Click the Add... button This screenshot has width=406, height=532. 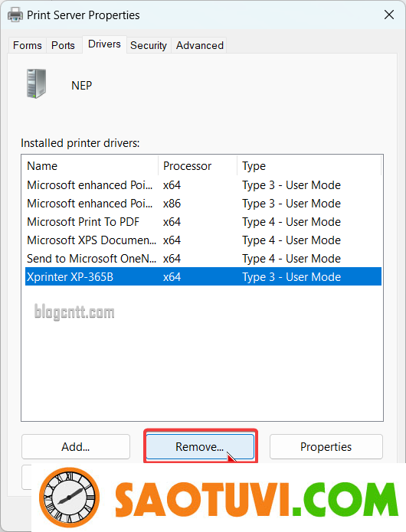pos(76,446)
